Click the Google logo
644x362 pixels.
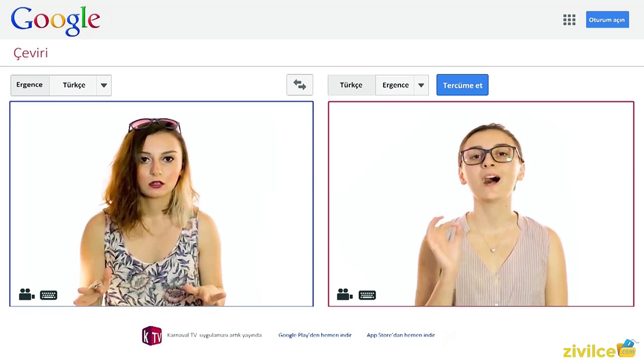[55, 20]
